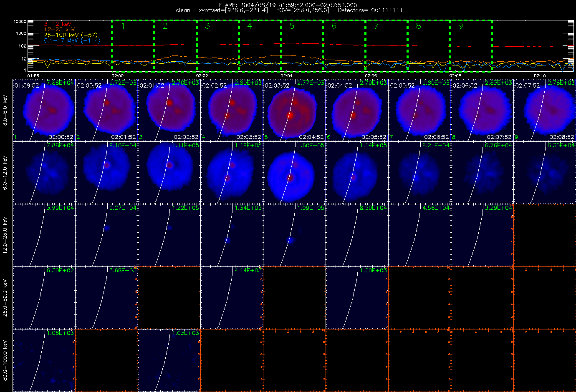Open the 3.0-6.0 keV image starting 02:07:52

(x=545, y=110)
